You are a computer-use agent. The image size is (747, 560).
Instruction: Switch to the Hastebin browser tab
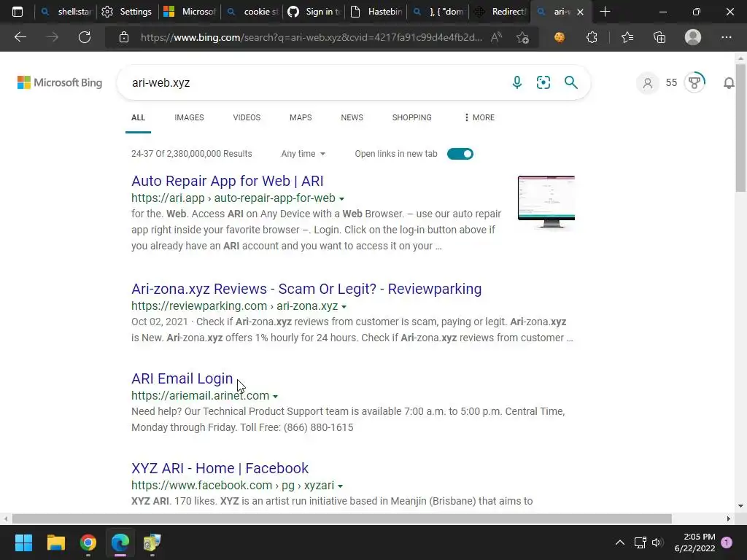point(376,12)
